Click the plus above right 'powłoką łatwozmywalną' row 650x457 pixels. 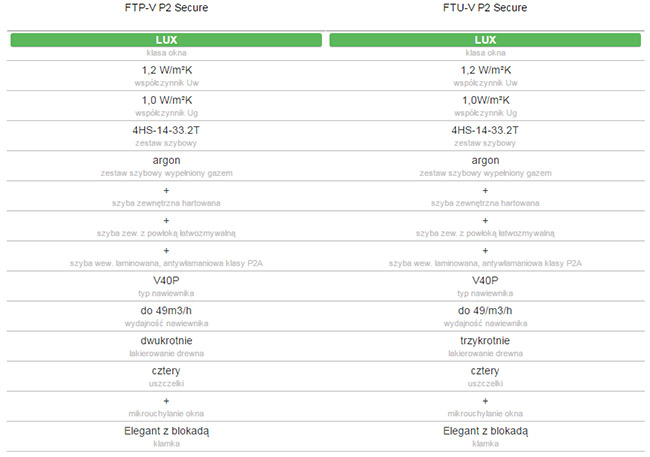(485, 221)
